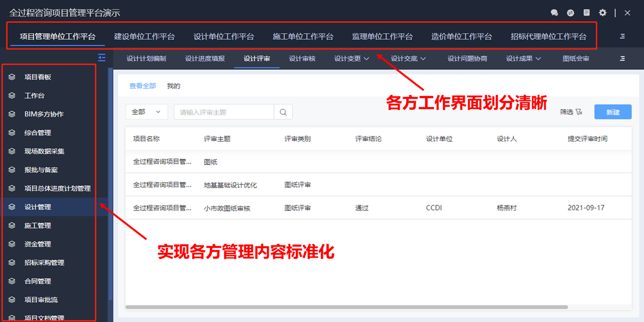Click the search magnifier icon
The width and height of the screenshot is (644, 322).
click(283, 112)
